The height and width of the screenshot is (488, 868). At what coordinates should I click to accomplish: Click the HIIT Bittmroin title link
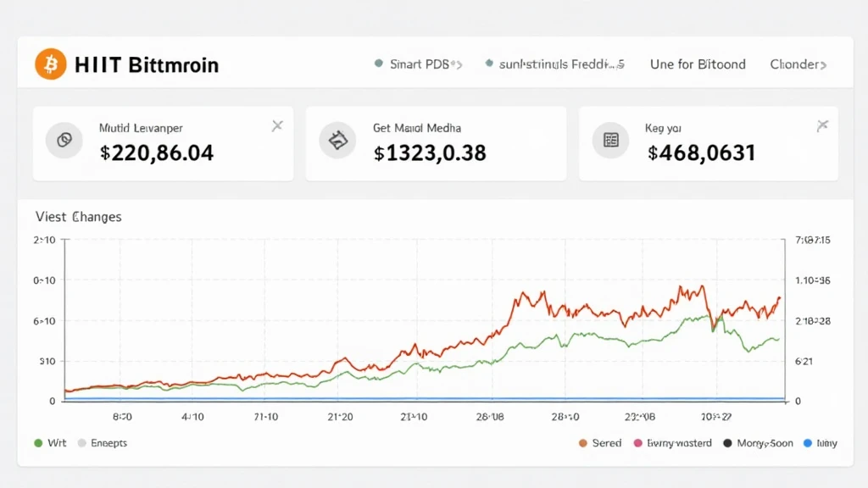click(147, 65)
